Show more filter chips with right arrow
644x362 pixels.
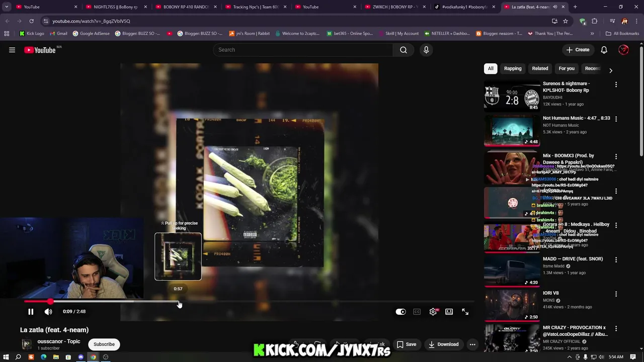point(611,70)
